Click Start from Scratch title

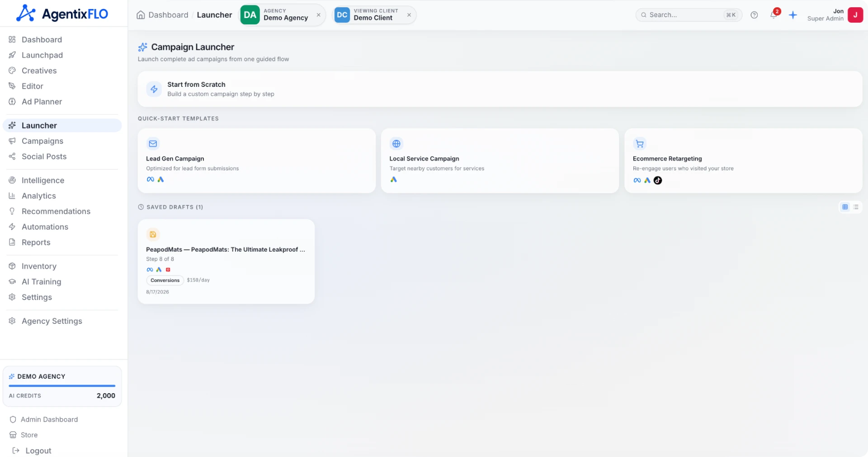pos(196,85)
